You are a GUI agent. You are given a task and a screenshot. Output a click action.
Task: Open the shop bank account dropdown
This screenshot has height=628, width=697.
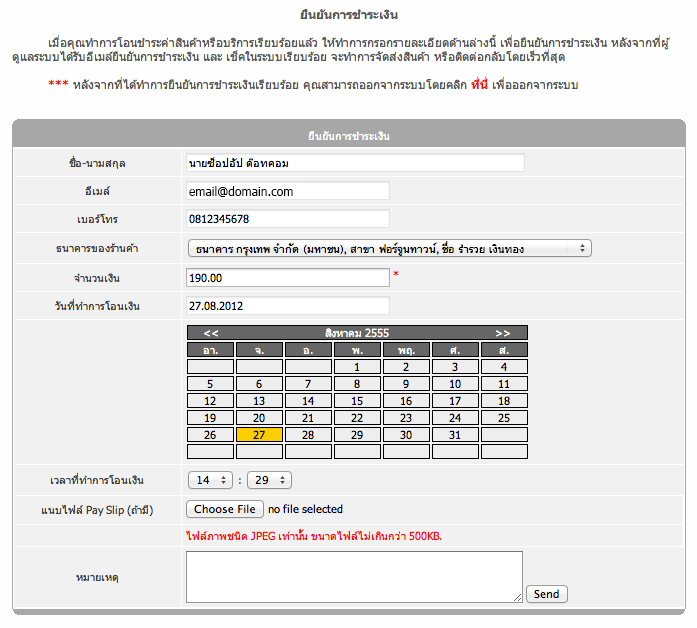[x=389, y=248]
